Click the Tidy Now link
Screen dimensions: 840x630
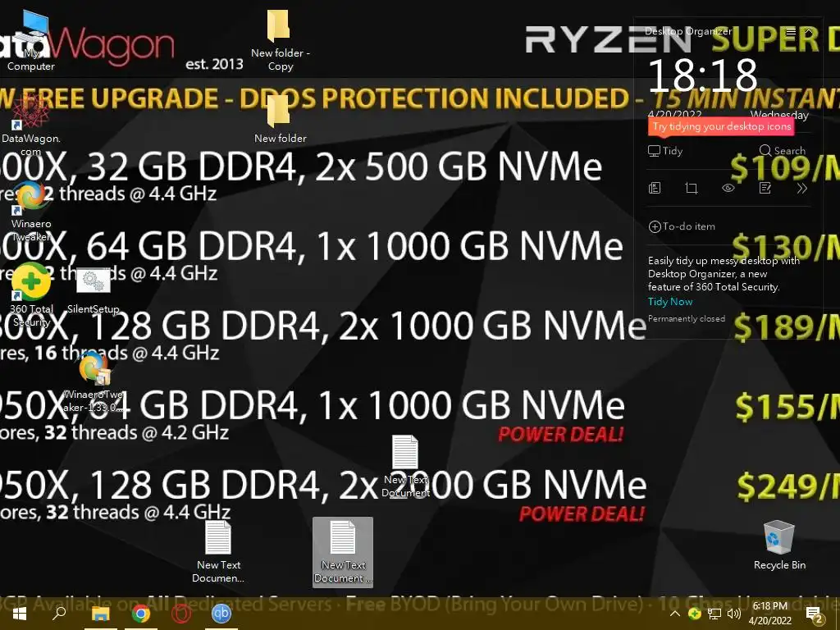click(670, 302)
